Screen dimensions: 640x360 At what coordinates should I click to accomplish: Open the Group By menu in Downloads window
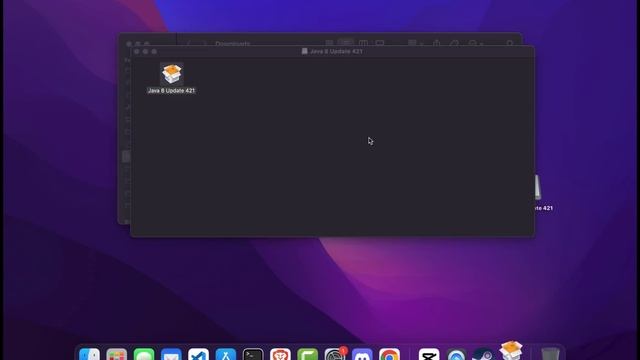(x=415, y=43)
